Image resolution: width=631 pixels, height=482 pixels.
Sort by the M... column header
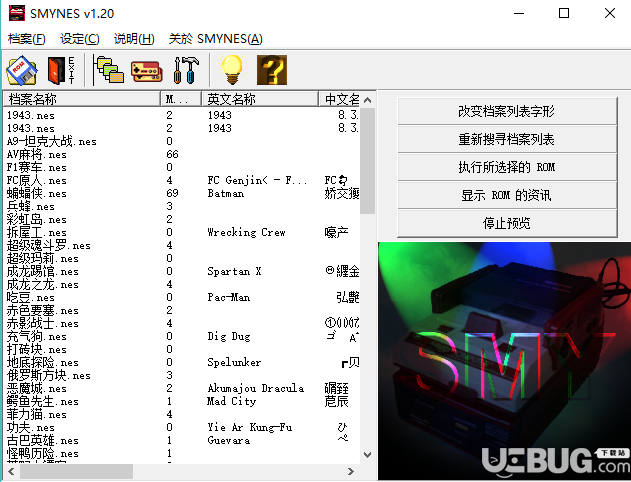tap(181, 99)
